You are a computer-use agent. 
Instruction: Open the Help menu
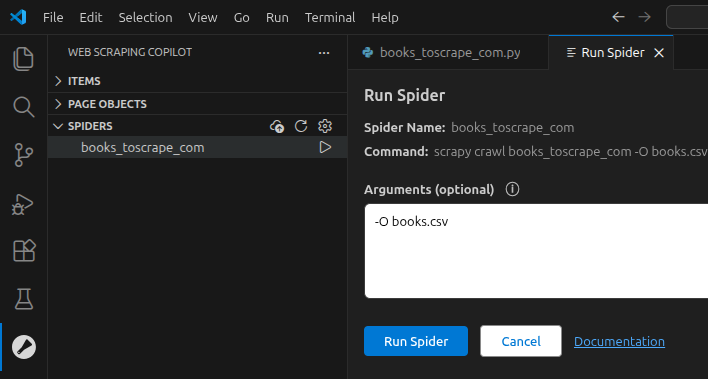click(385, 17)
